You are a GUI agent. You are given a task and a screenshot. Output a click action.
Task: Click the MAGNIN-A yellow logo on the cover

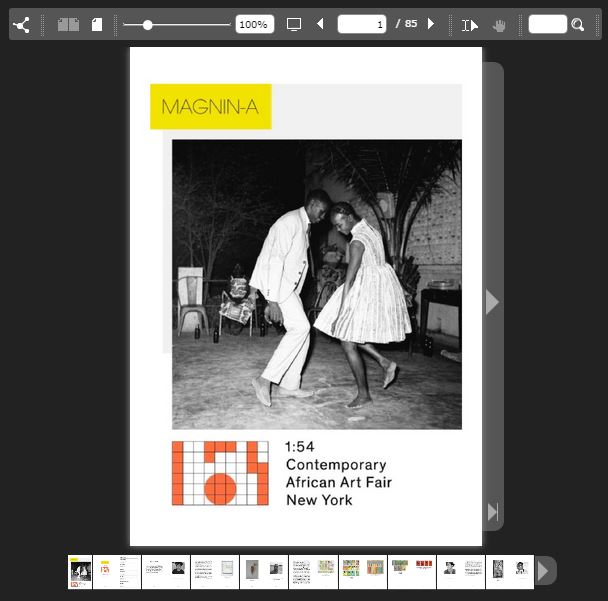click(211, 106)
